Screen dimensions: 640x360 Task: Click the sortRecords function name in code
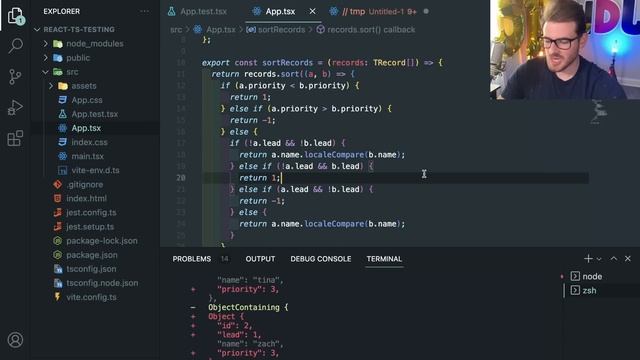[x=287, y=63]
